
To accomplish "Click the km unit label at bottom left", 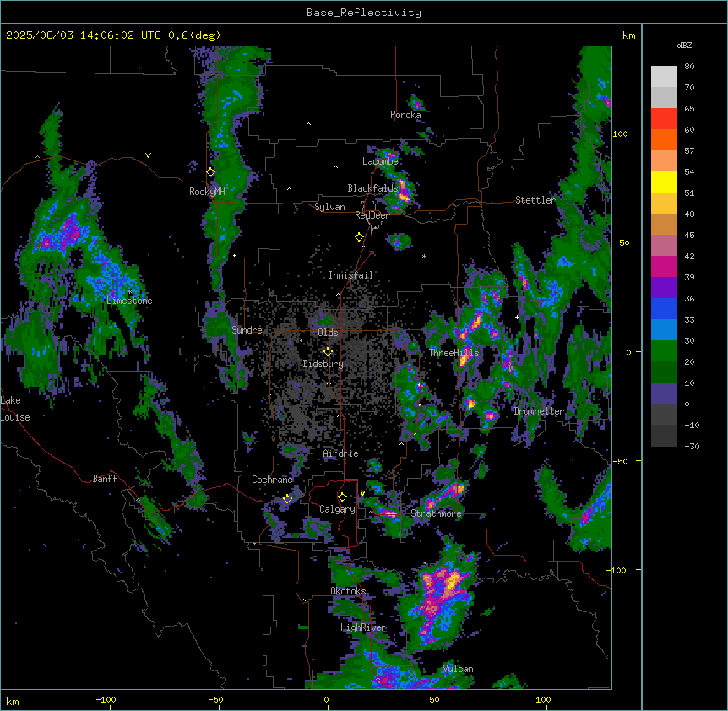I will point(13,701).
